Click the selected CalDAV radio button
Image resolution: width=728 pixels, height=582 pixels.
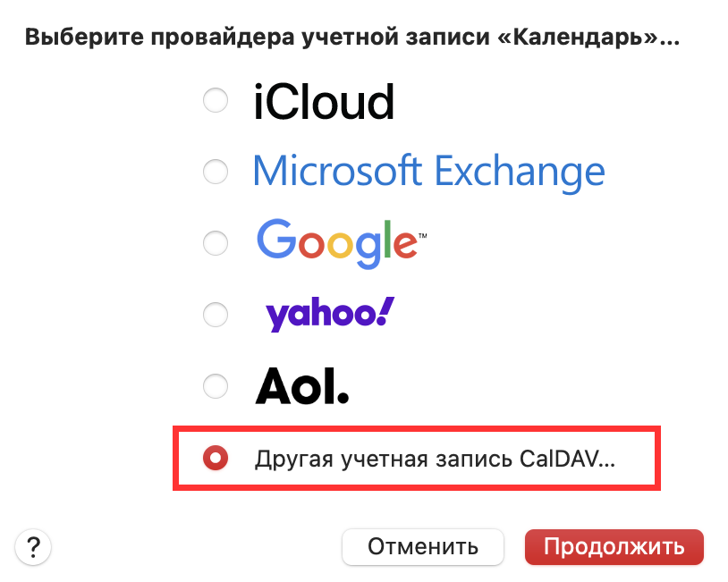pos(216,459)
